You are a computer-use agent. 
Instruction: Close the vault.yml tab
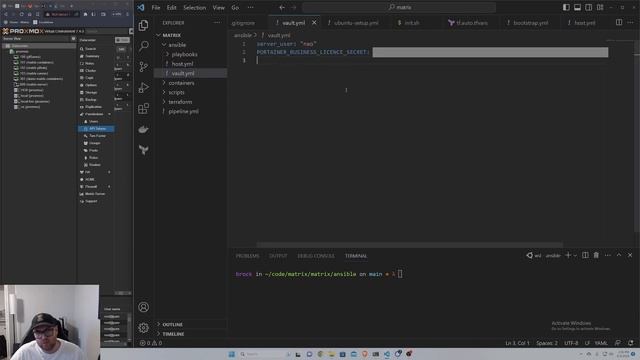click(x=314, y=23)
